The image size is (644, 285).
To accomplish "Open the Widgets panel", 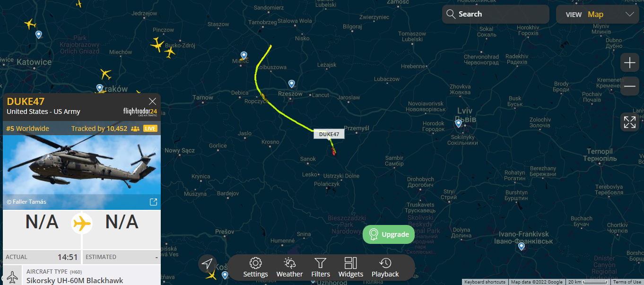I will click(351, 268).
